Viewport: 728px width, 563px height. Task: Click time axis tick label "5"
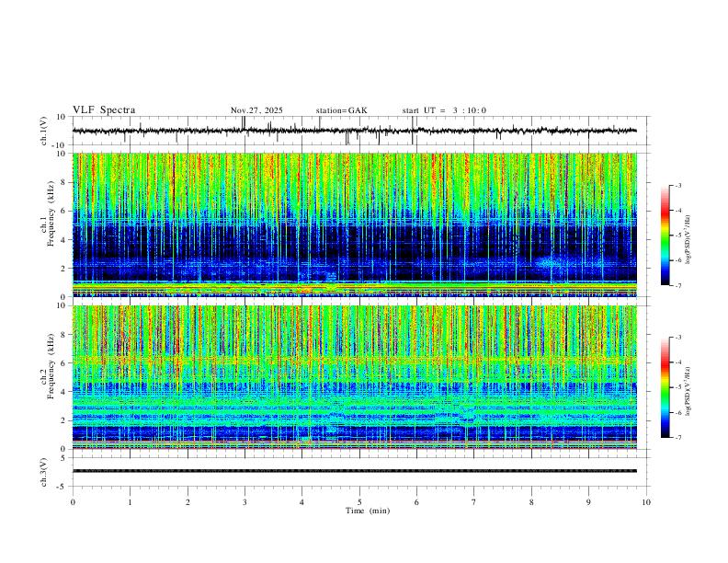pos(359,502)
